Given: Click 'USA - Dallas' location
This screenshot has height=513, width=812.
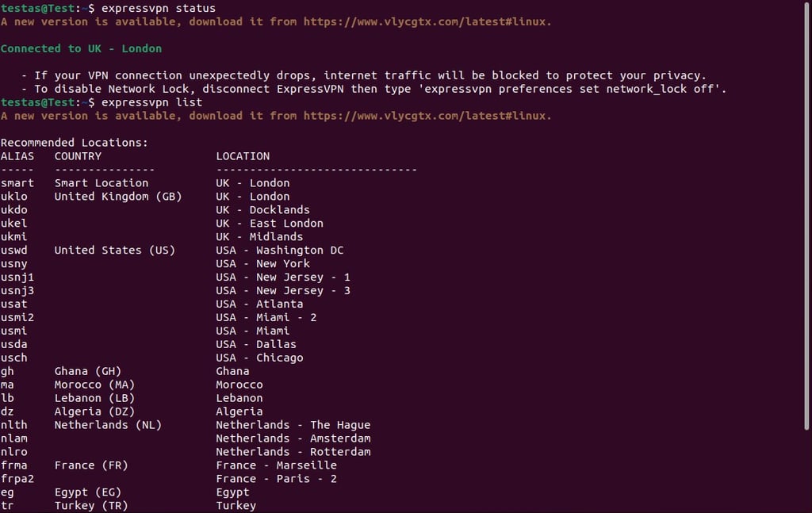Looking at the screenshot, I should pos(256,345).
